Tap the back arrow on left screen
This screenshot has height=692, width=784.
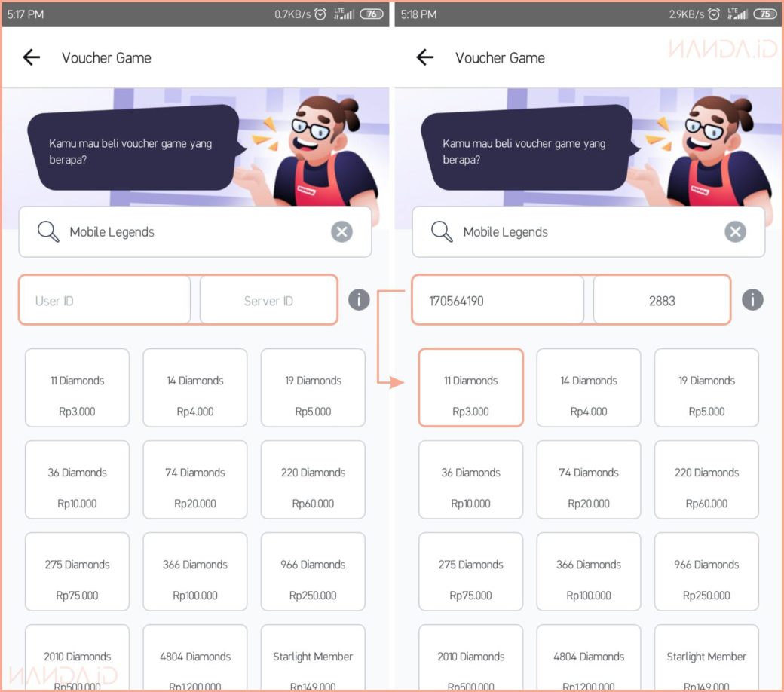(x=31, y=57)
